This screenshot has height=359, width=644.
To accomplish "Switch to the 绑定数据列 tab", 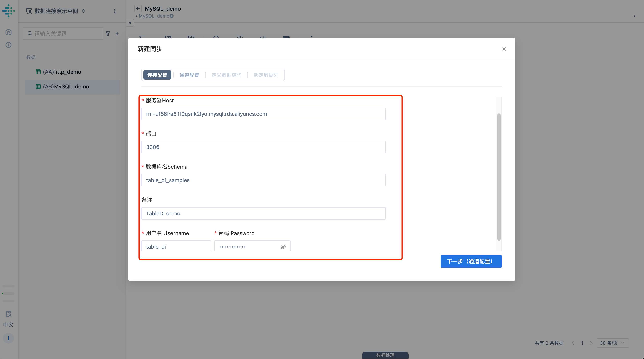I will tap(266, 75).
